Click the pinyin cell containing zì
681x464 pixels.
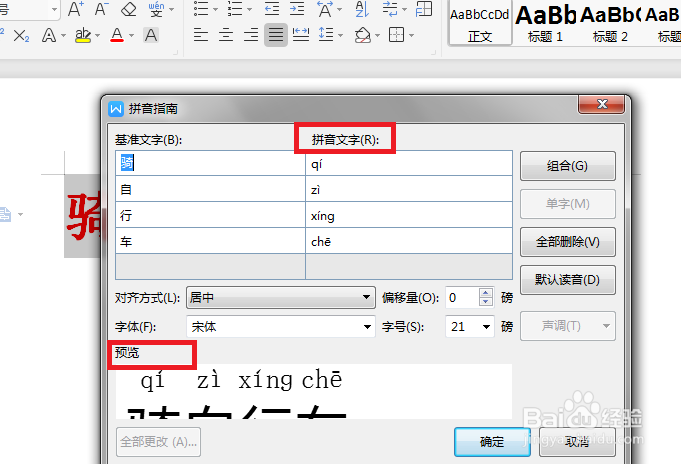coord(409,189)
